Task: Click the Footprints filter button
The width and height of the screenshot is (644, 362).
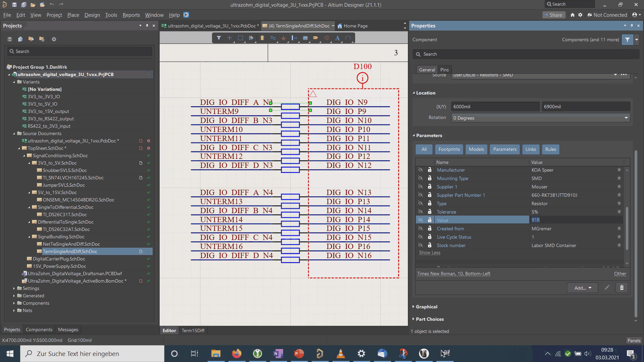Action: coord(449,149)
